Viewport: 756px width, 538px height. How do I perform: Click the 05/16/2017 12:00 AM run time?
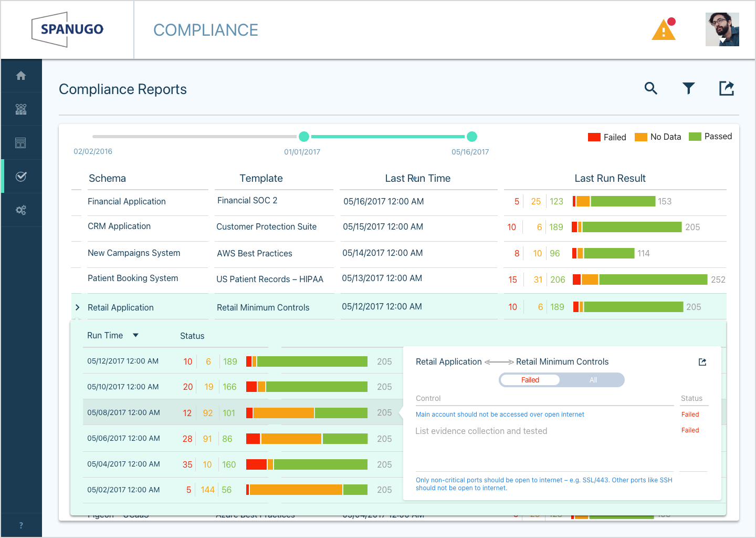point(384,201)
